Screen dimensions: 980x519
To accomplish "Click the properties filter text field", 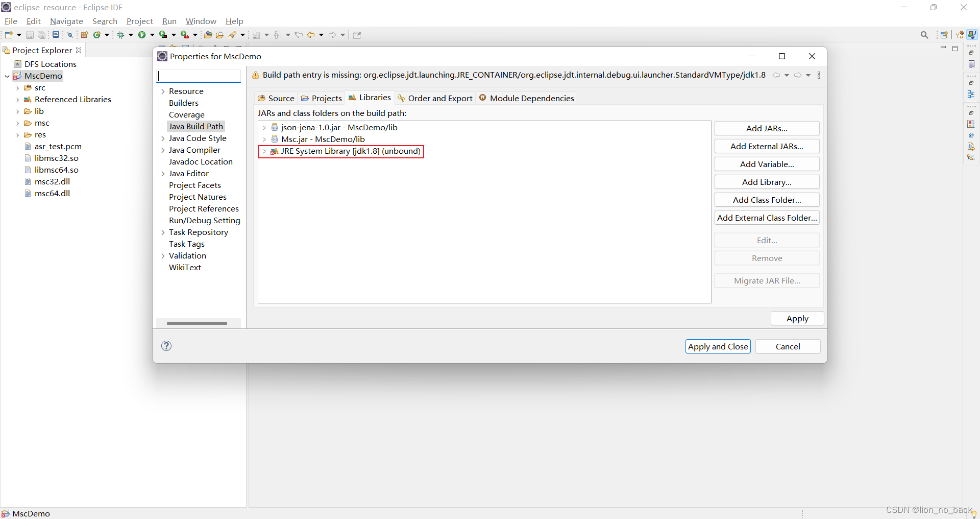I will click(199, 76).
